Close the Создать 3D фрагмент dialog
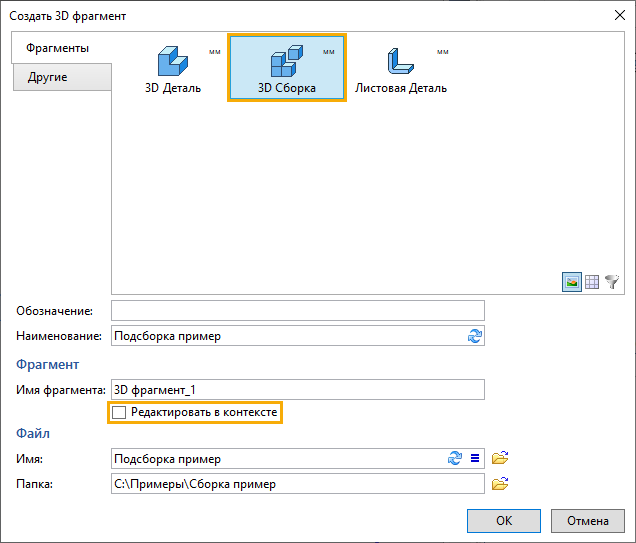The height and width of the screenshot is (543, 636). coord(614,16)
